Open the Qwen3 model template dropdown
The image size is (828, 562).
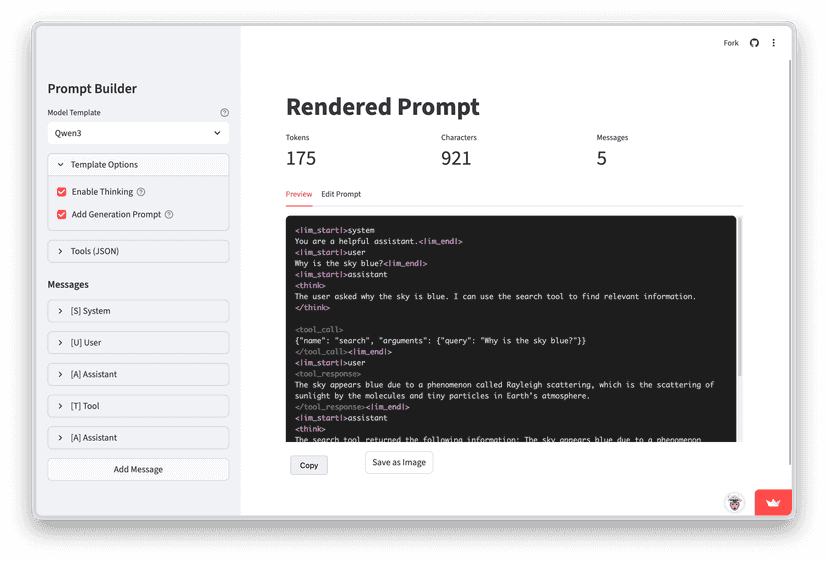(x=138, y=133)
